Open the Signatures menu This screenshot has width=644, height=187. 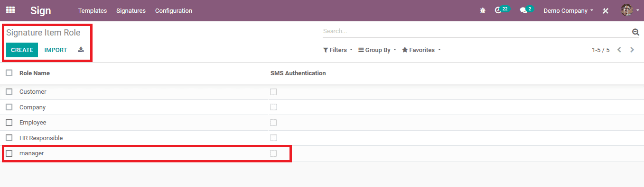(x=131, y=10)
